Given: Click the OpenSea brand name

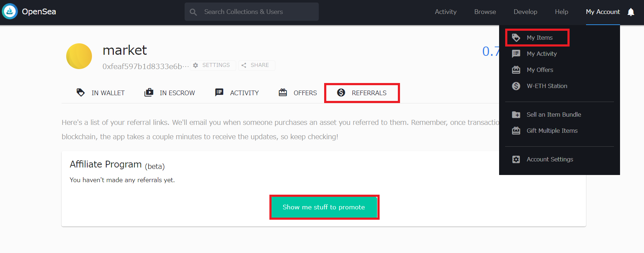Looking at the screenshot, I should click(x=39, y=12).
